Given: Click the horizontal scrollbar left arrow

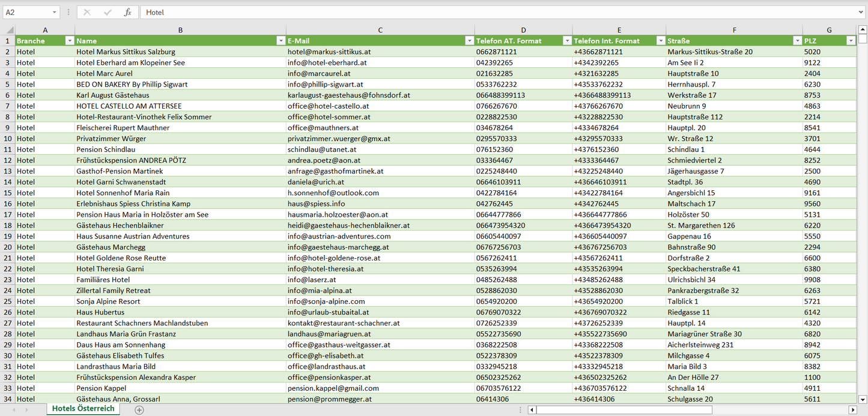Looking at the screenshot, I should pos(532,409).
